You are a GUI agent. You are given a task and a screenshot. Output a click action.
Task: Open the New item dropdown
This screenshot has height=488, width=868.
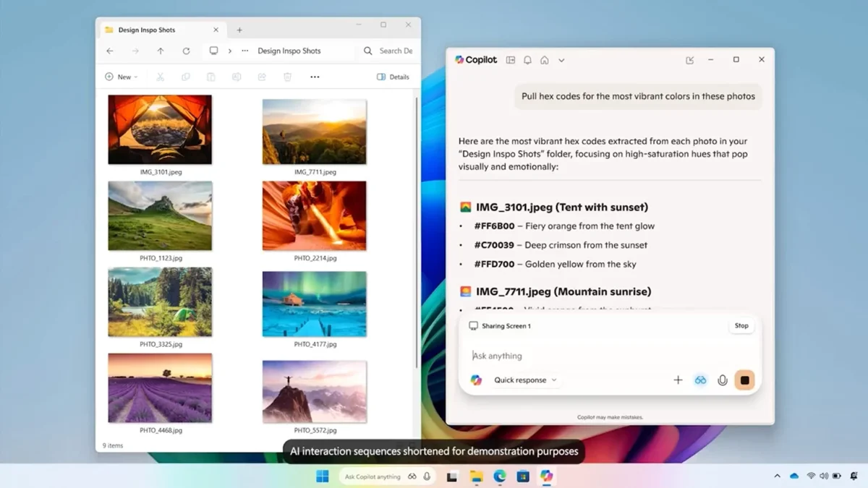[x=121, y=77]
